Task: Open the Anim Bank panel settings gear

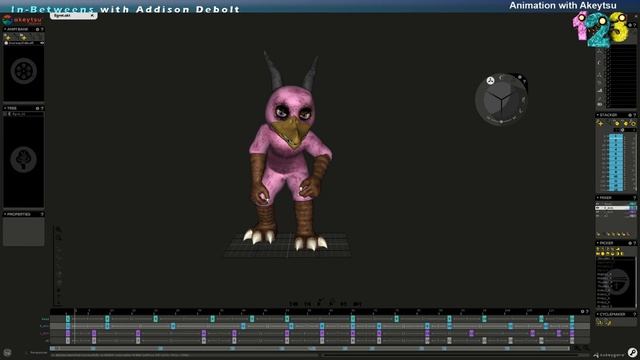Action: (38, 29)
